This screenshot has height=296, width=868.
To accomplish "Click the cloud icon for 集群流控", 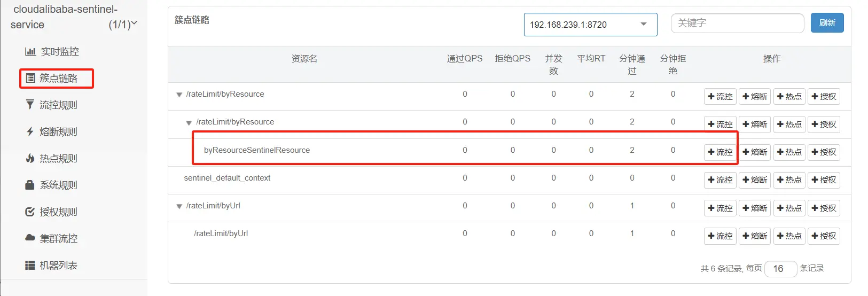I will point(30,238).
